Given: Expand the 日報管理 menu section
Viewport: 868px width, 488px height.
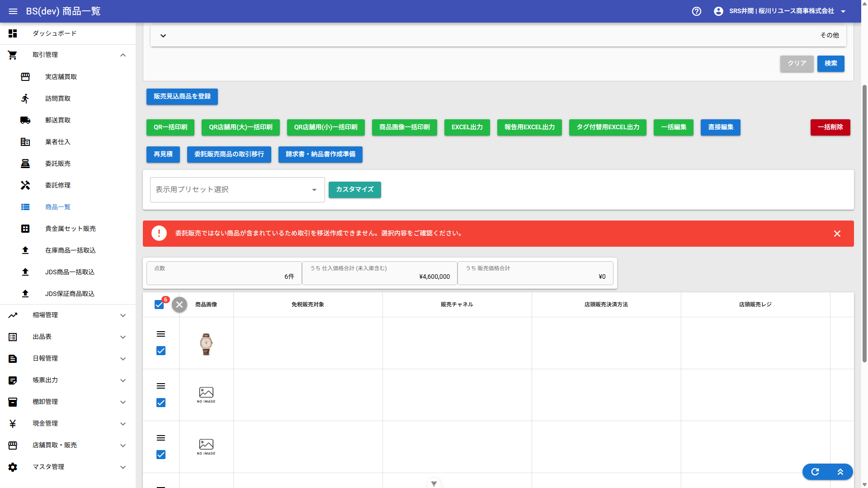Looking at the screenshot, I should pyautogui.click(x=123, y=359).
